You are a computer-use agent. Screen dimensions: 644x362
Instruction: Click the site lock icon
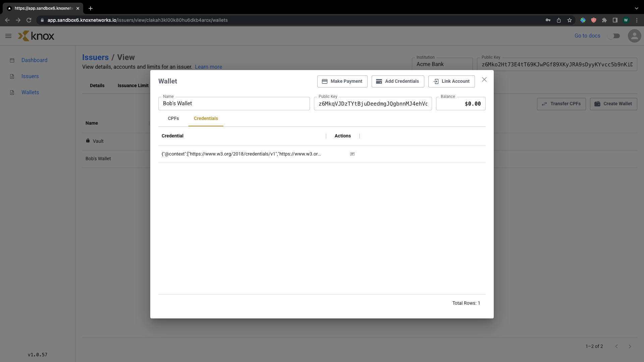(42, 20)
